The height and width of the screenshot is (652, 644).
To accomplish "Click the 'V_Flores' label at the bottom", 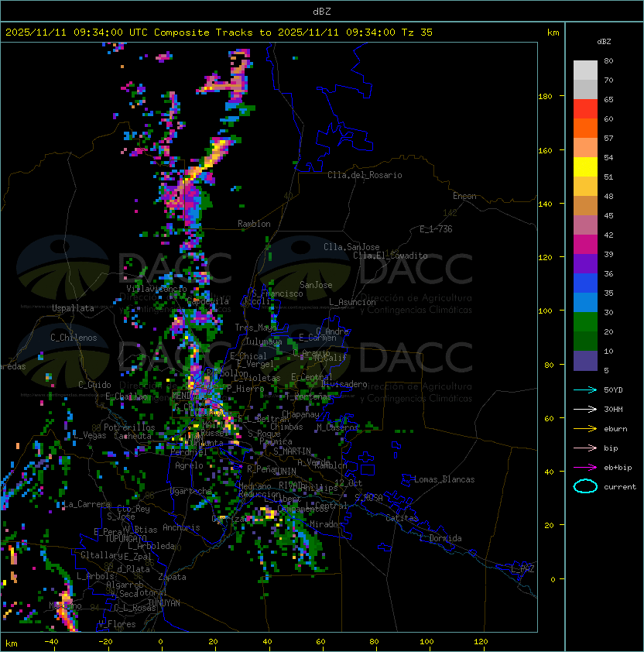I will tap(117, 624).
